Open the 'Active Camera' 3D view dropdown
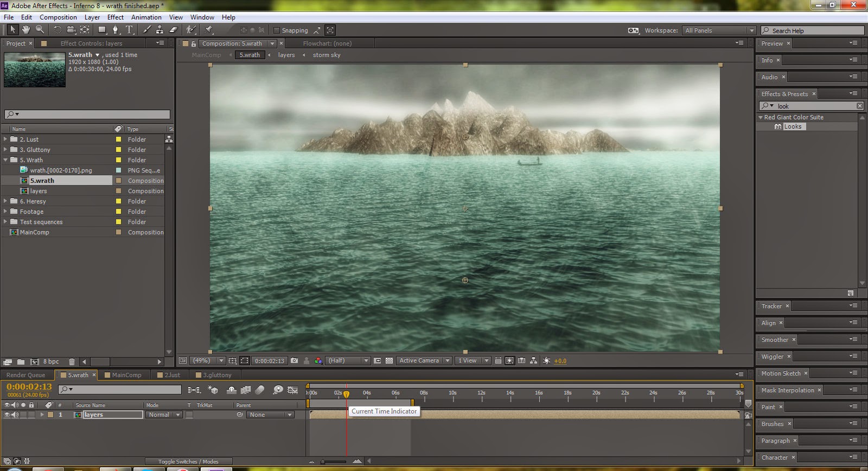Viewport: 868px width, 471px height. pos(424,360)
